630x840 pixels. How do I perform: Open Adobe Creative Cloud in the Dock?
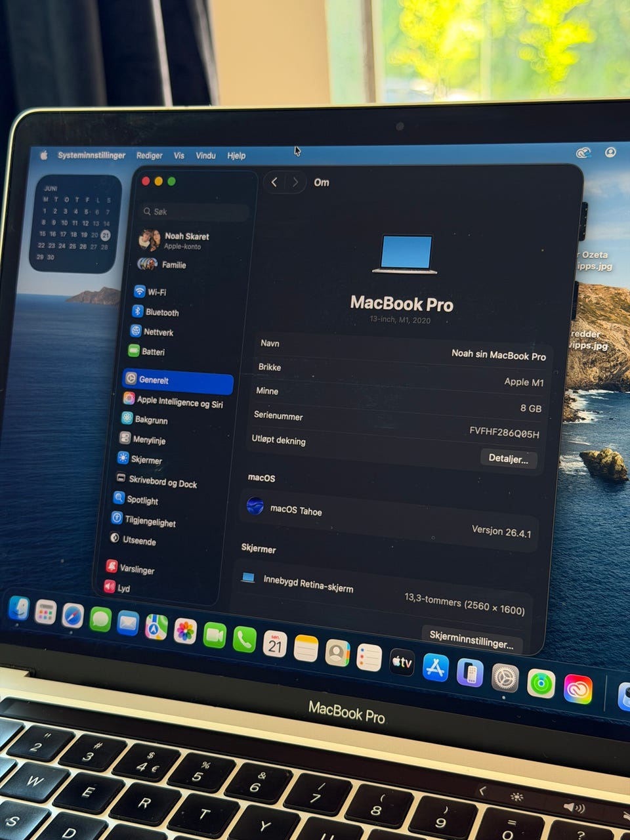[x=577, y=690]
